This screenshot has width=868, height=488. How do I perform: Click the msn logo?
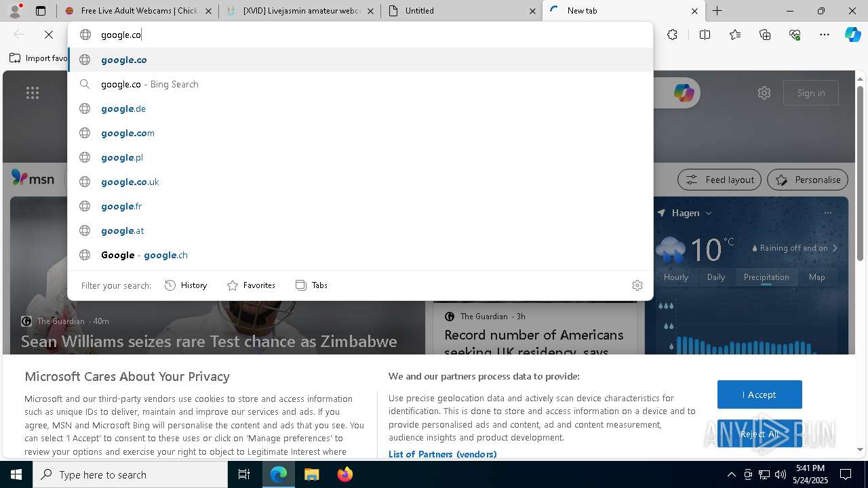[x=33, y=178]
